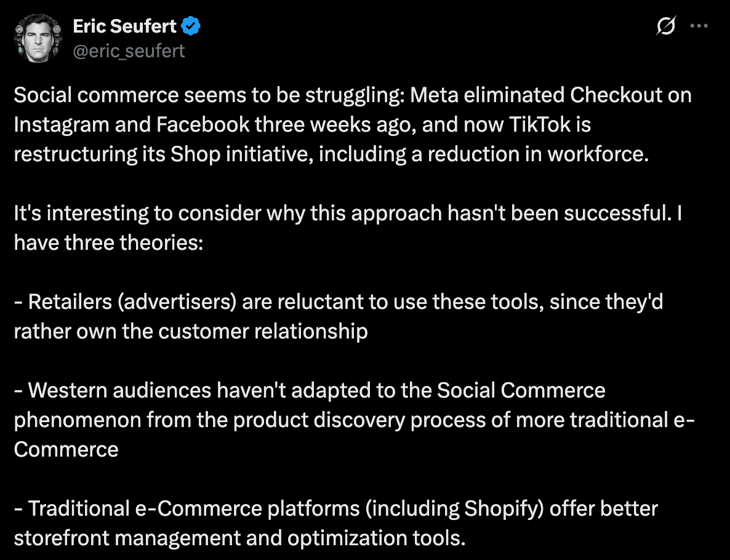Click the phrase 'rather own the customer relationship'
The width and height of the screenshot is (730, 560).
click(191, 331)
